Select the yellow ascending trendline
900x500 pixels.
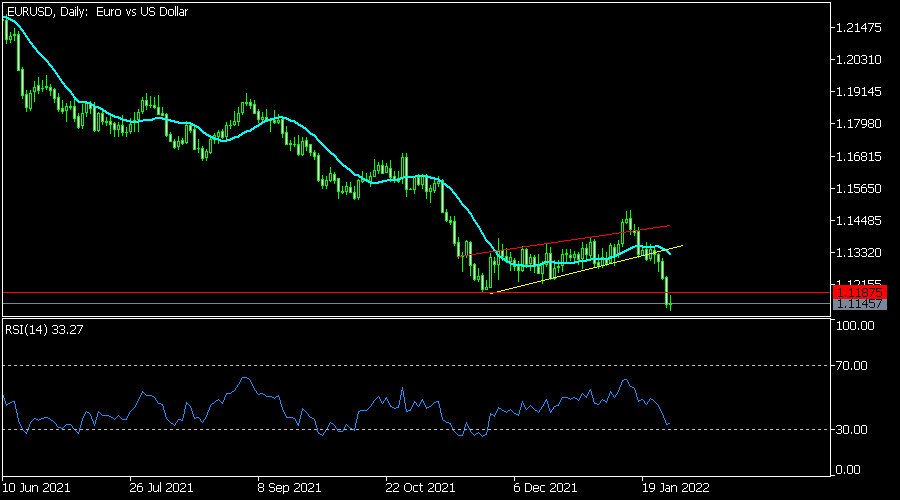[560, 274]
